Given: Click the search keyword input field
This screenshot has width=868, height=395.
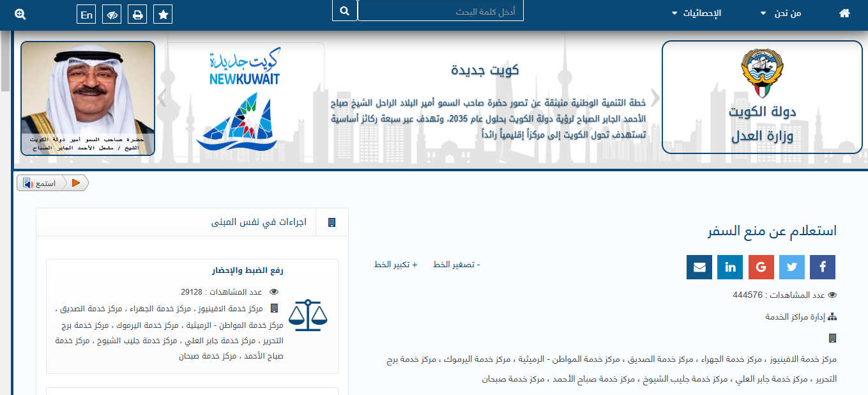Looking at the screenshot, I should pos(441,12).
